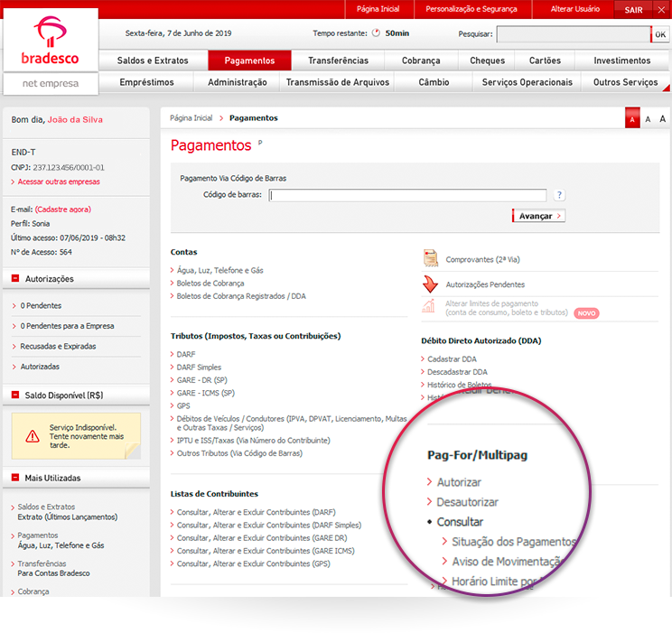Open Transmissão de Arquivos menu

pyautogui.click(x=337, y=82)
